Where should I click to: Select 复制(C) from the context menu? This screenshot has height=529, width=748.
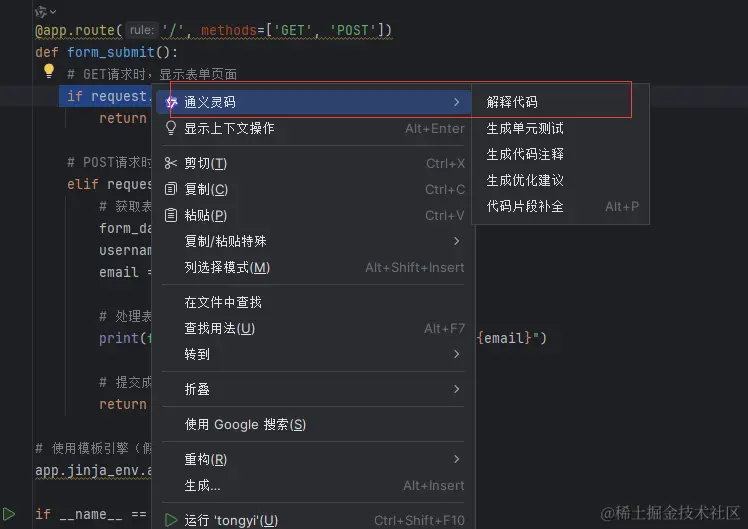[313, 189]
